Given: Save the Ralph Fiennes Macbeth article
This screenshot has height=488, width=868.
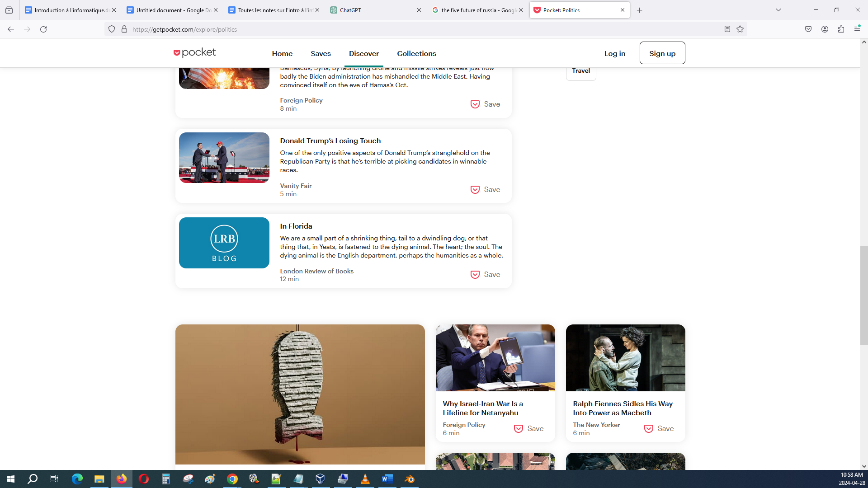Looking at the screenshot, I should click(659, 429).
